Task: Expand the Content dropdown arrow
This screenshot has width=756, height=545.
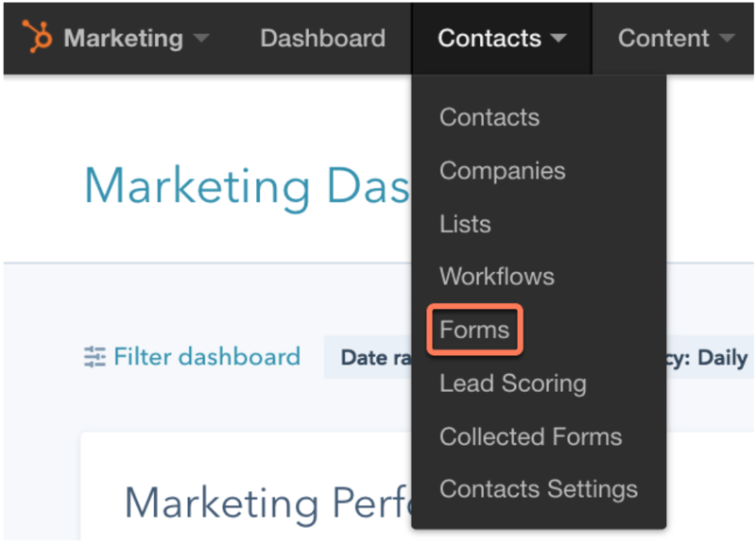Action: click(x=727, y=40)
